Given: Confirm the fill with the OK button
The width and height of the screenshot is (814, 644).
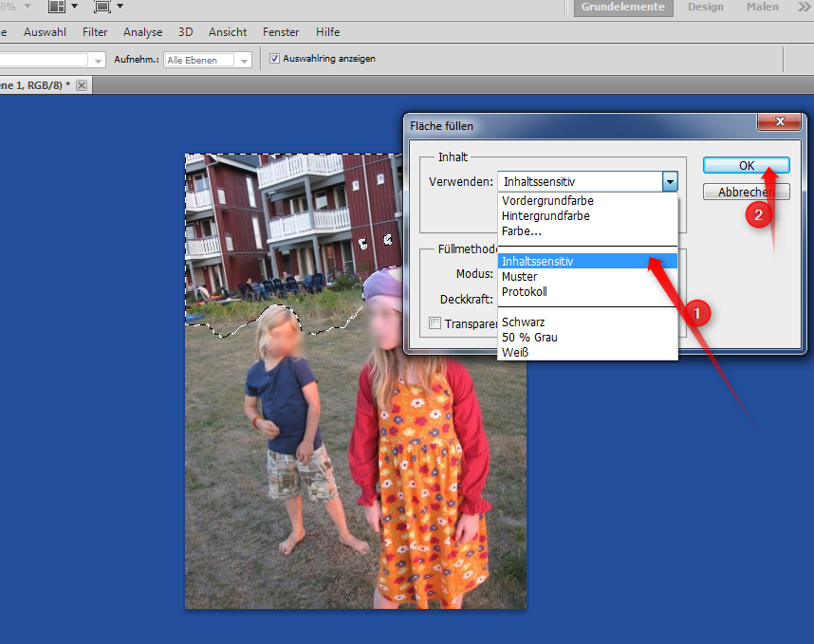Looking at the screenshot, I should pyautogui.click(x=746, y=165).
